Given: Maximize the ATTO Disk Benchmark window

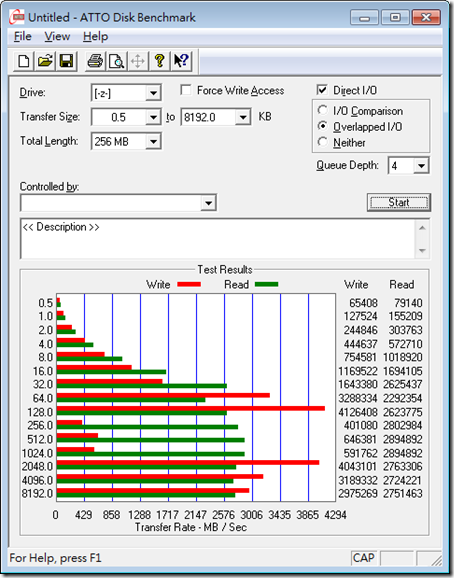Looking at the screenshot, I should coord(395,17).
